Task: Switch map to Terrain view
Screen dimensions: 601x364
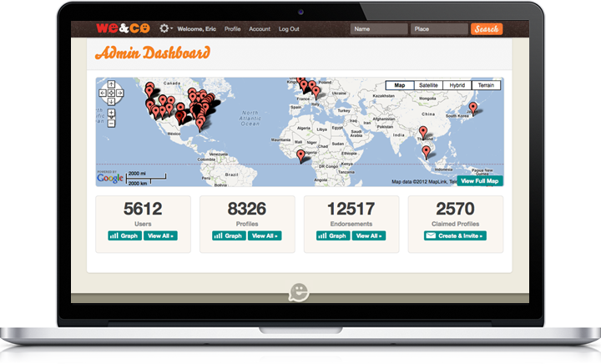Action: point(486,85)
